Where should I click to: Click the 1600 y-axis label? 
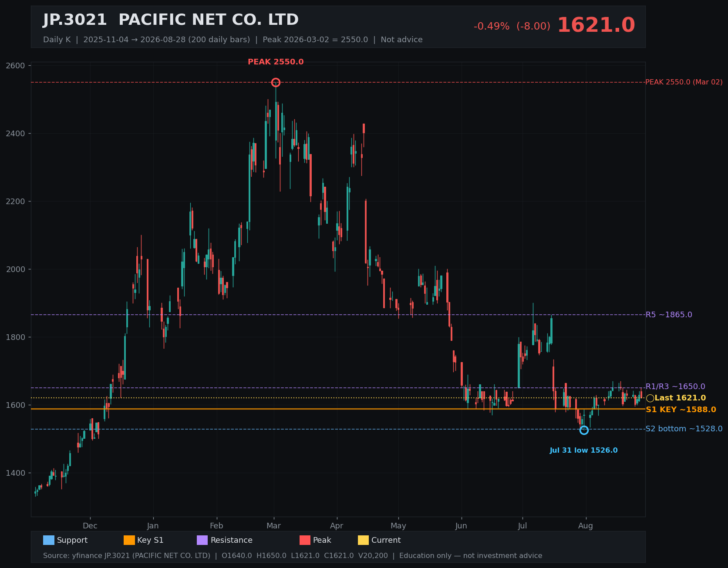[x=16, y=405]
